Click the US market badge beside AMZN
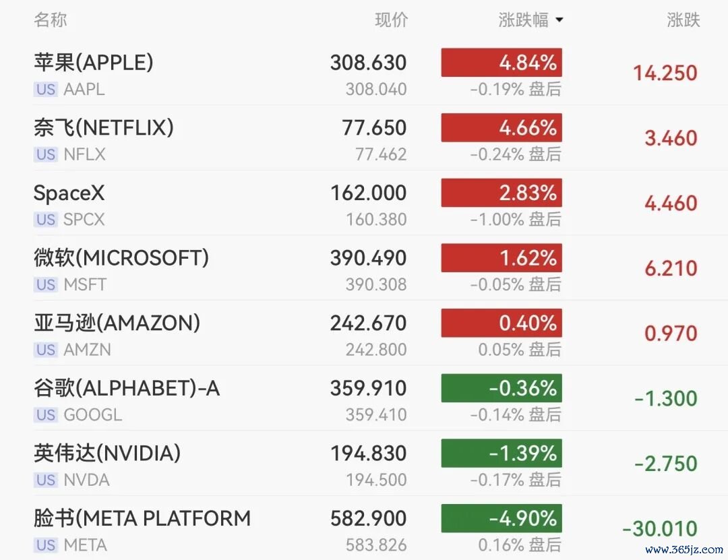The width and height of the screenshot is (728, 560). 46,350
